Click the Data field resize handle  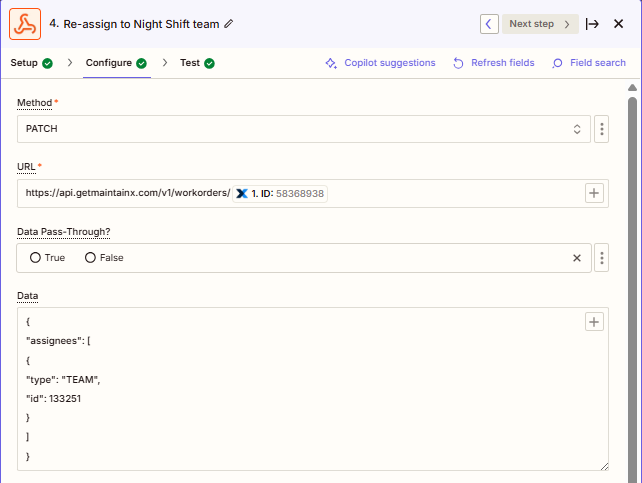[604, 466]
